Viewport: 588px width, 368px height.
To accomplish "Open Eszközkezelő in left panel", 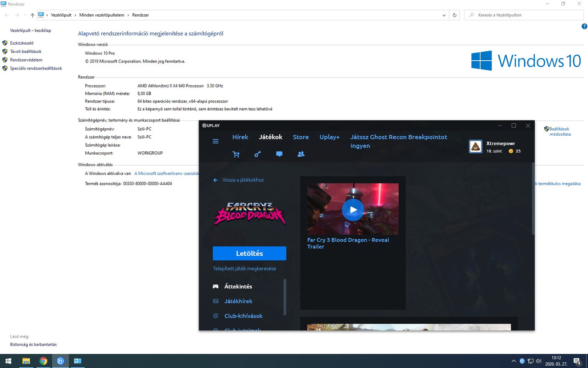I will coord(22,43).
